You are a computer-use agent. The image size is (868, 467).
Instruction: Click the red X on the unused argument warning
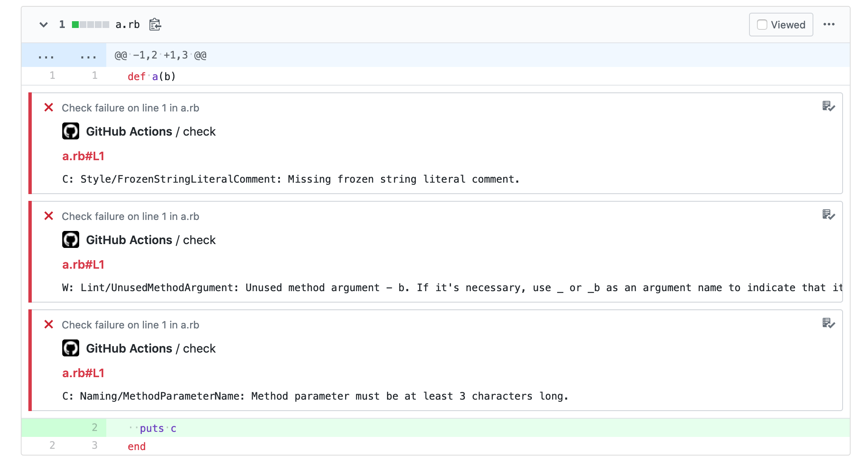click(x=49, y=216)
